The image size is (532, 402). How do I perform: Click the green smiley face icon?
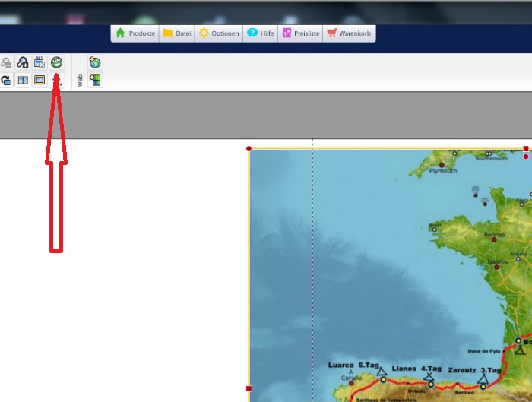click(56, 63)
